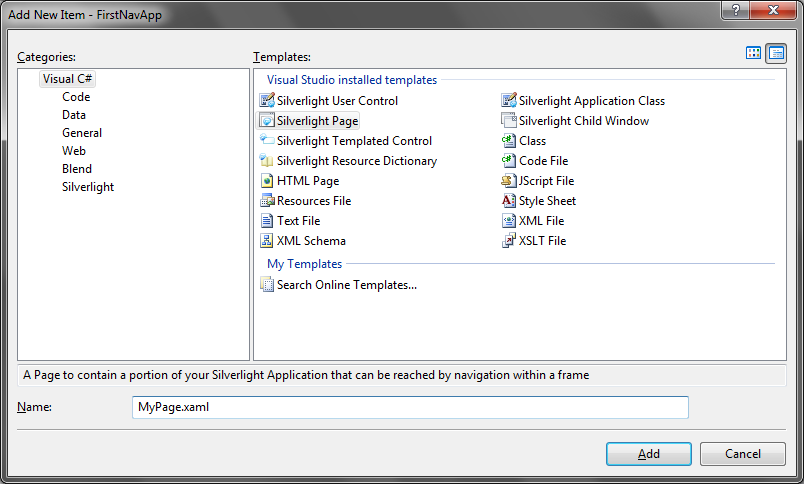Focus the Name text field
Viewport: 804px width, 484px height.
[x=410, y=407]
